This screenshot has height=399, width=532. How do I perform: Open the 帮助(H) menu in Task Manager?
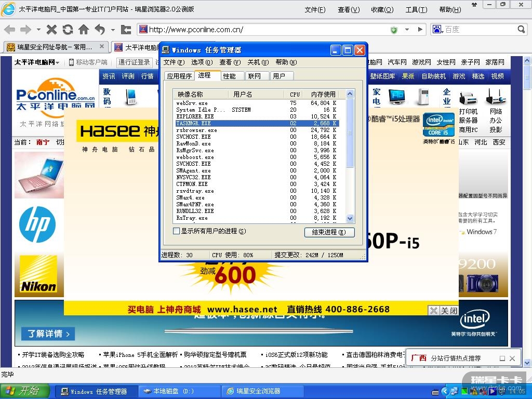[x=286, y=62]
